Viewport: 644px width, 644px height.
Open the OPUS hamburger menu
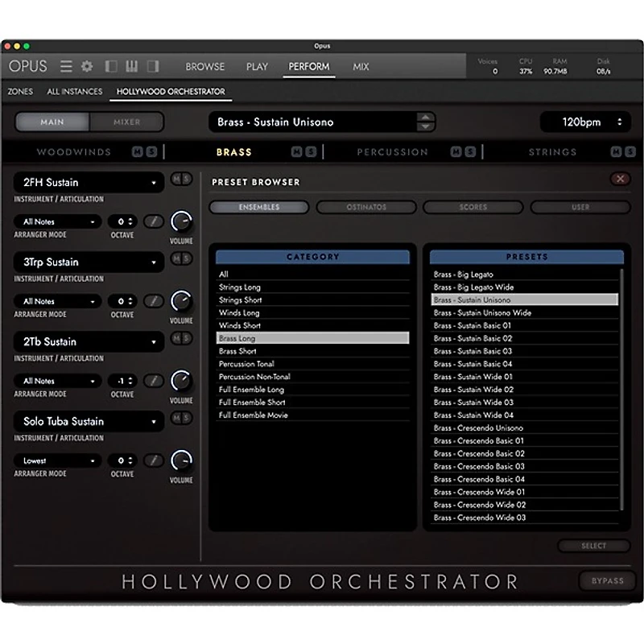(67, 66)
